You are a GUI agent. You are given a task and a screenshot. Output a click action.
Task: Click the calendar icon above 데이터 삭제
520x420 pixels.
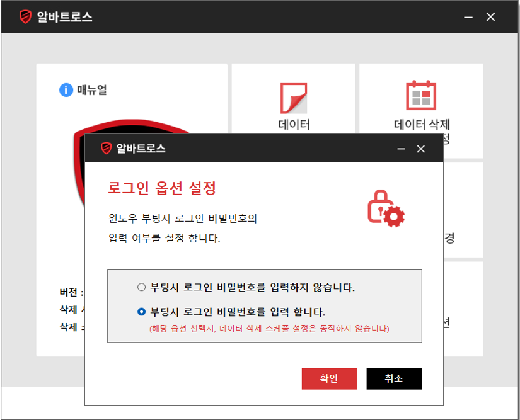tap(421, 96)
